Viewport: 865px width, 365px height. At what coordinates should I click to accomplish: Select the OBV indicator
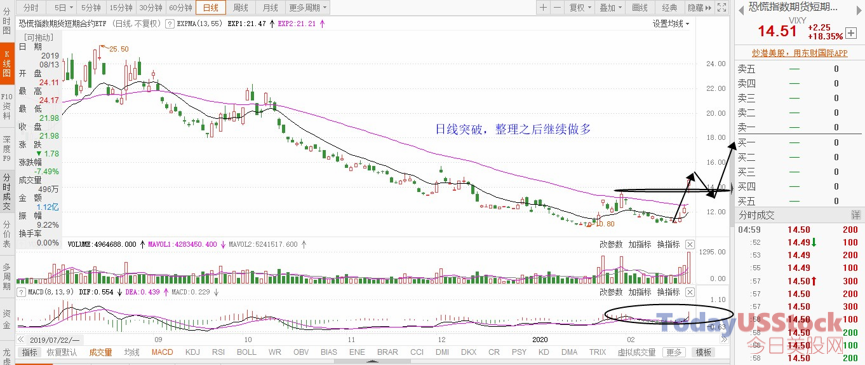(301, 352)
